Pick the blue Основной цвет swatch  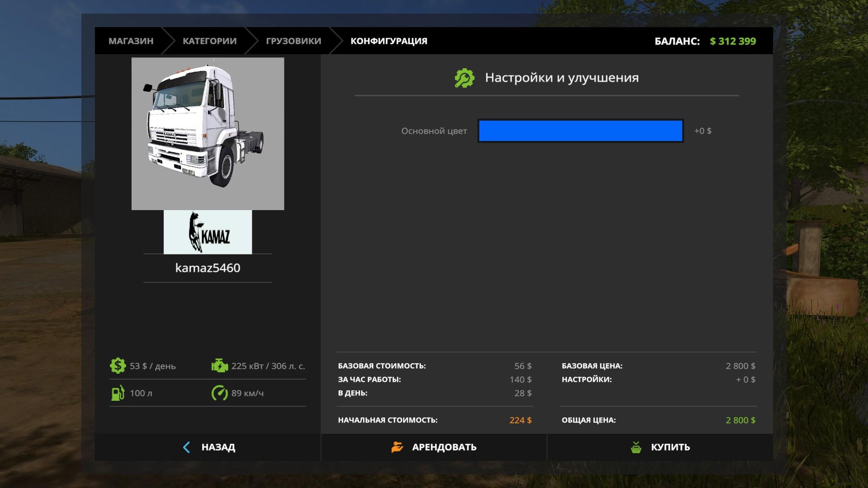(x=580, y=131)
